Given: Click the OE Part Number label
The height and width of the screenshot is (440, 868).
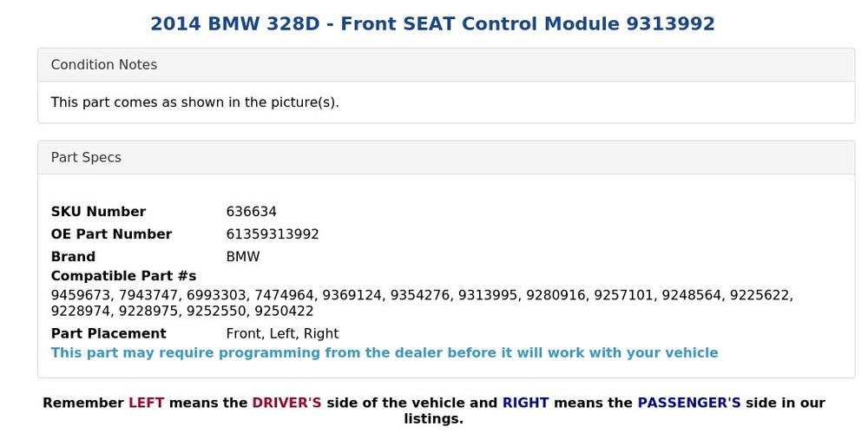Looking at the screenshot, I should click(111, 234).
